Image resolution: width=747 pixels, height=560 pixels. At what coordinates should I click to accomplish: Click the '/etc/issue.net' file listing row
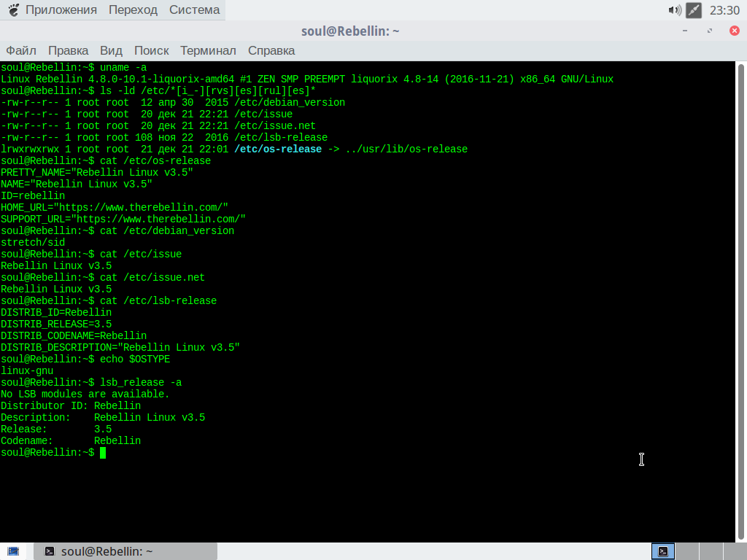tap(158, 125)
